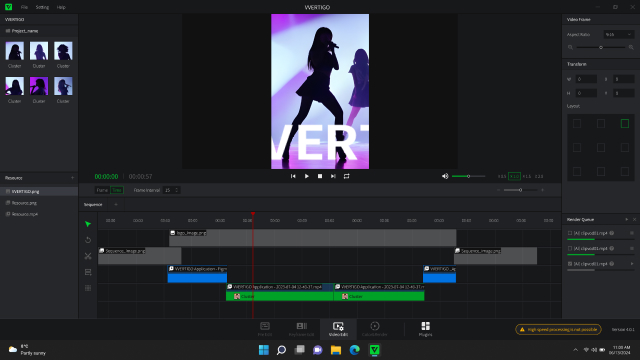
Task: Mute audio with the speaker icon
Action: 445,176
